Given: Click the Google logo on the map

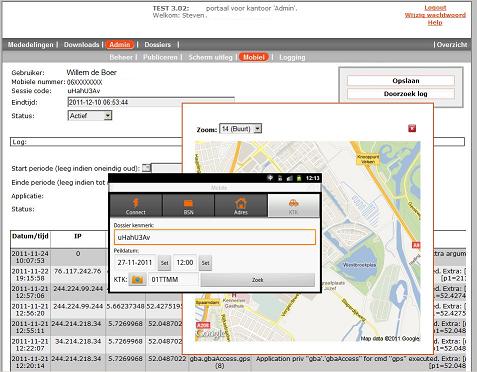Looking at the screenshot, I should coord(211,333).
